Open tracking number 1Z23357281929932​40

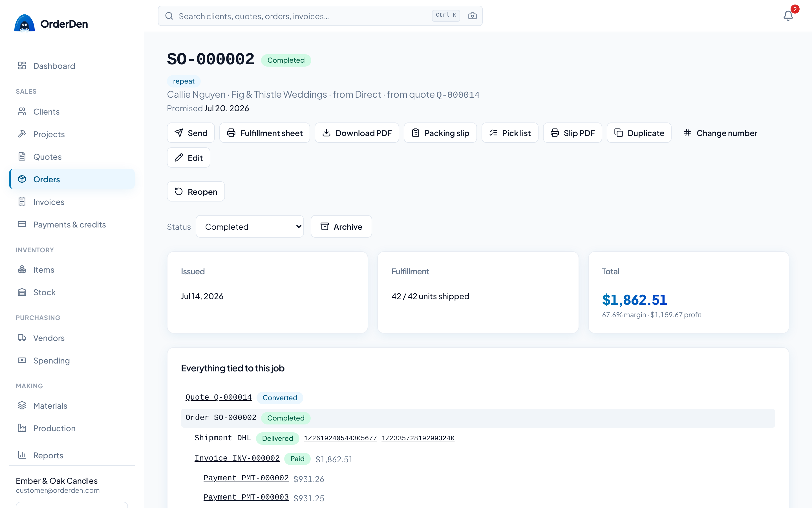pos(418,438)
